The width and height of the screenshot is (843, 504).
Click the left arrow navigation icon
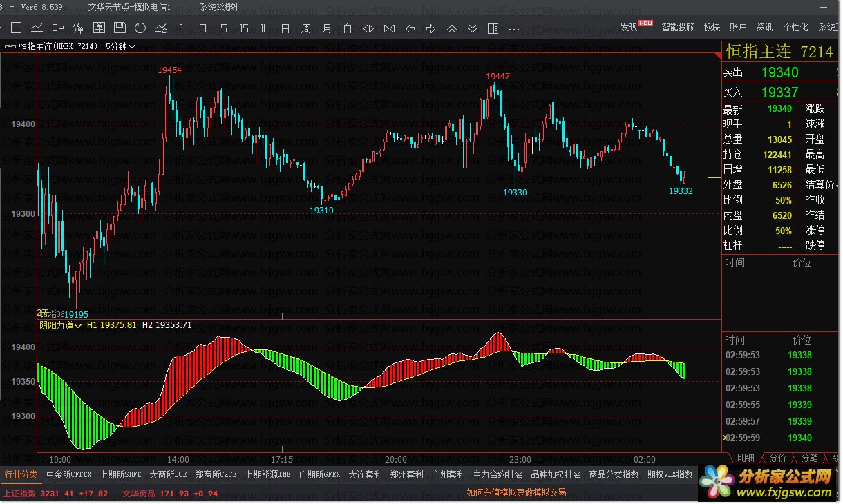pos(410,28)
